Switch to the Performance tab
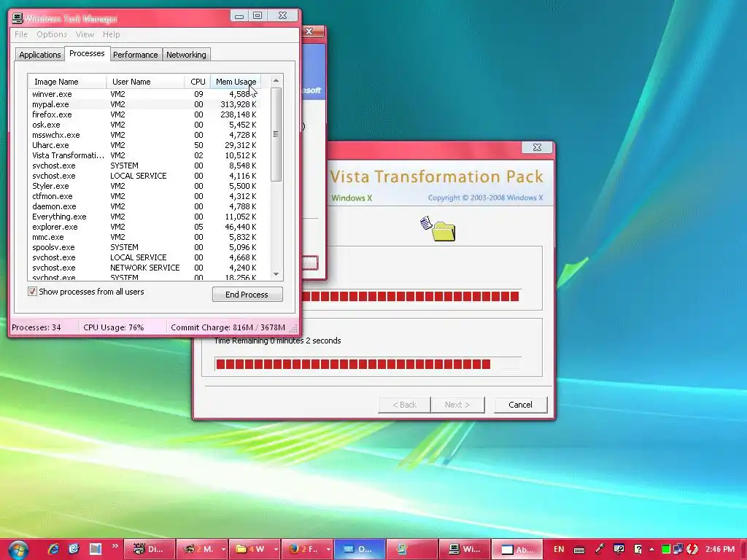Image resolution: width=747 pixels, height=560 pixels. (x=135, y=55)
